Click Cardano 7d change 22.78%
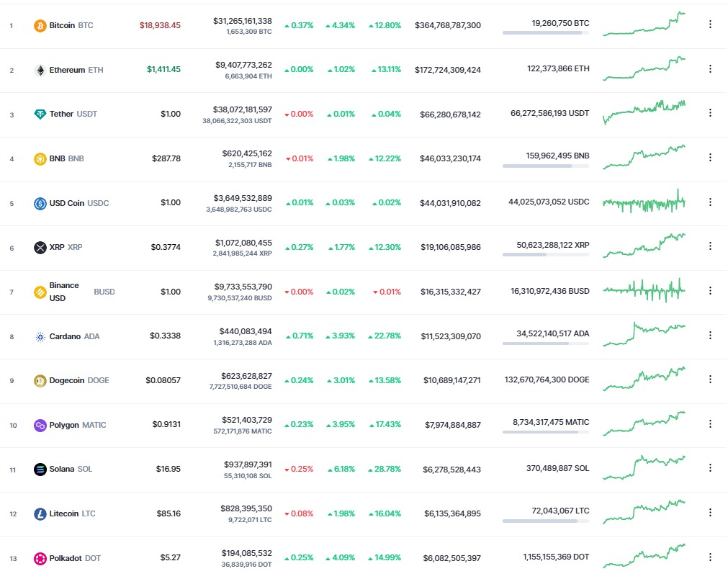The height and width of the screenshot is (579, 728). (x=385, y=336)
